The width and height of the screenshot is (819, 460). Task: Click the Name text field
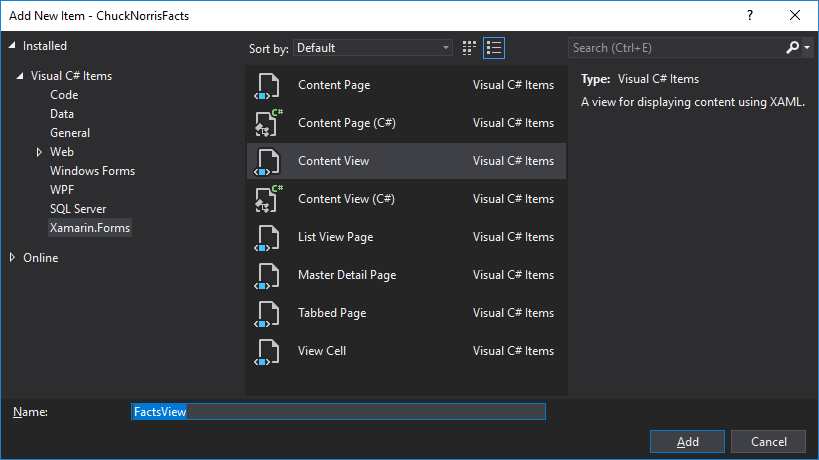tap(338, 412)
